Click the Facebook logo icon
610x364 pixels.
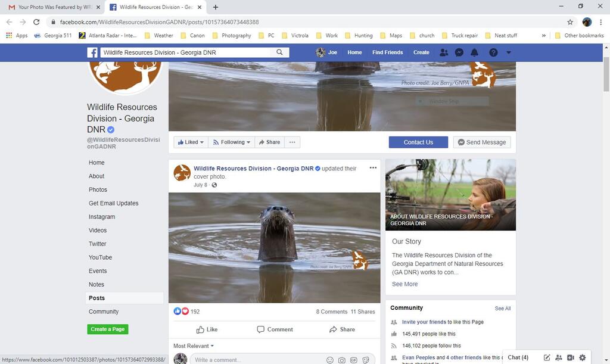(x=92, y=52)
